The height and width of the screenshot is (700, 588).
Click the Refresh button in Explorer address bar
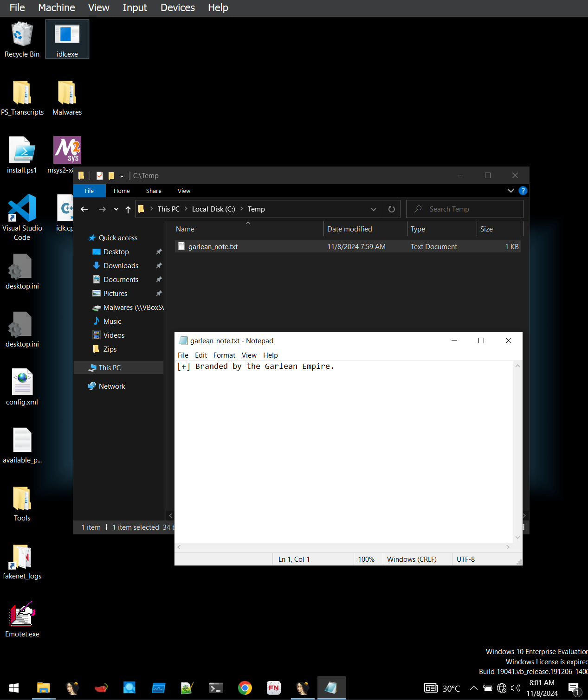tap(392, 209)
